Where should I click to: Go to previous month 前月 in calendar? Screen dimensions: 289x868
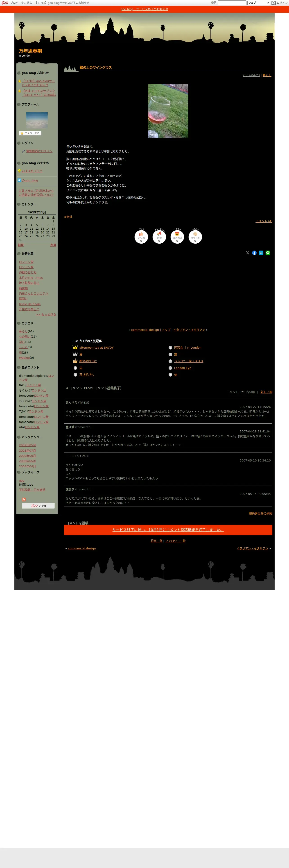[21, 245]
